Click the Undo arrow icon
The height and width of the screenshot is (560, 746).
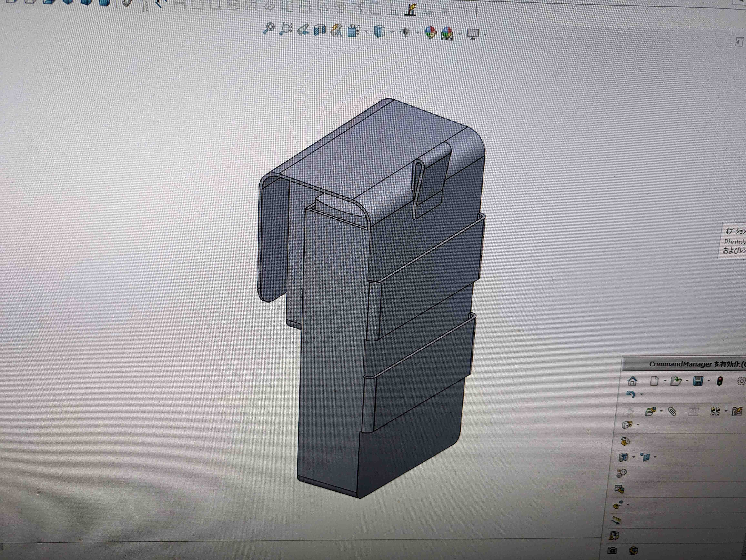(631, 394)
